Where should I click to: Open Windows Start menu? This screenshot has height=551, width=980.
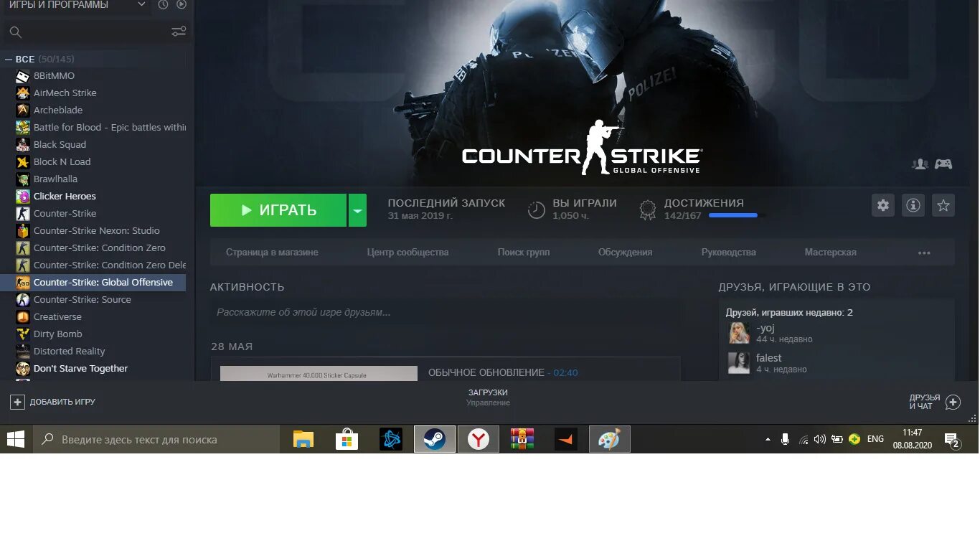(x=16, y=439)
